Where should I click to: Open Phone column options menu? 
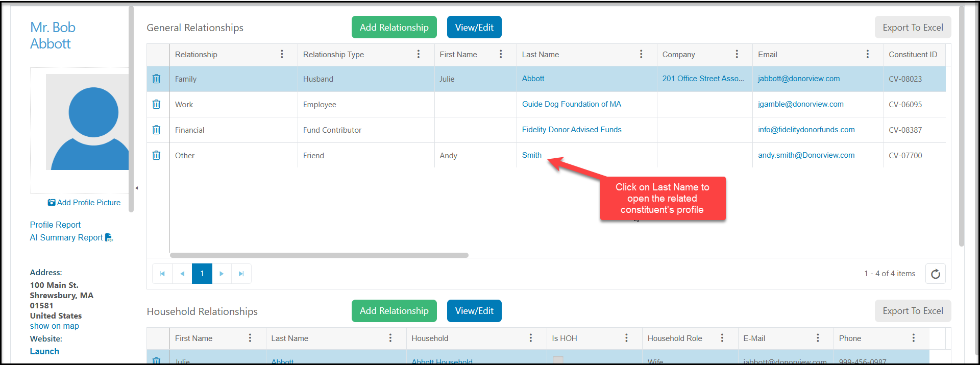[914, 338]
